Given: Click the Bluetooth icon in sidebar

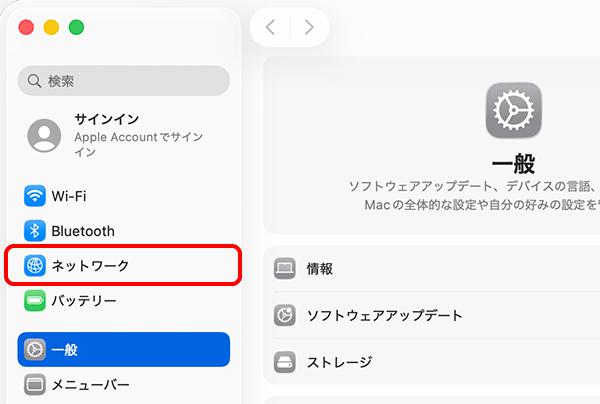Looking at the screenshot, I should tap(36, 231).
